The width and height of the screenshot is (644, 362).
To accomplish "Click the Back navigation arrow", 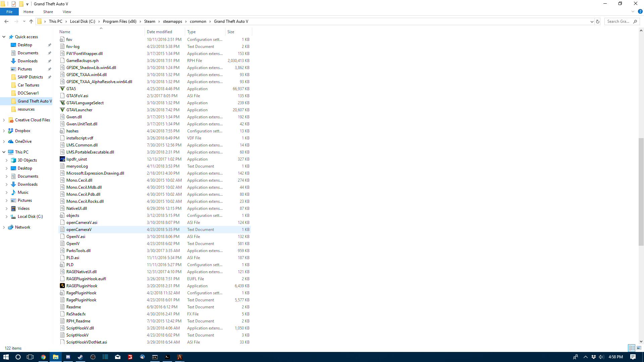I will tap(6, 21).
